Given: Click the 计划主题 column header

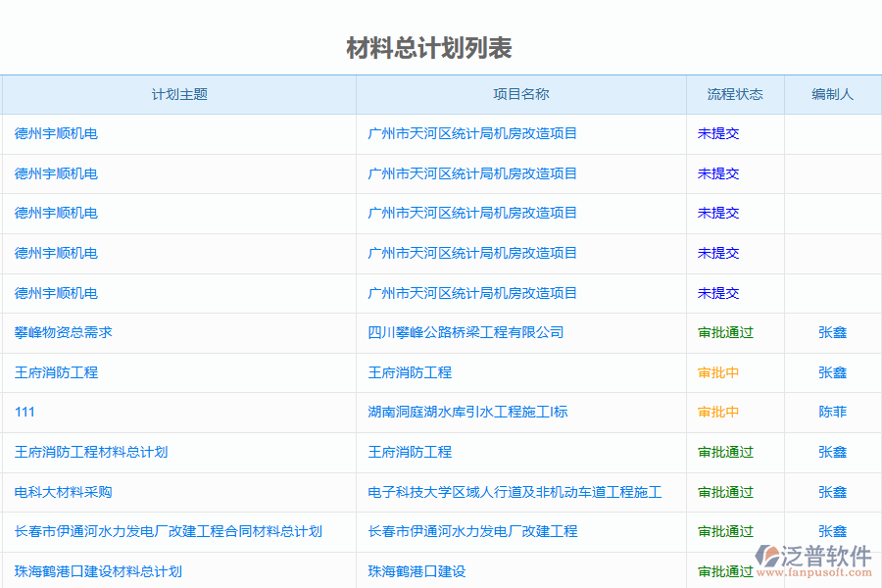Looking at the screenshot, I should coord(178,94).
